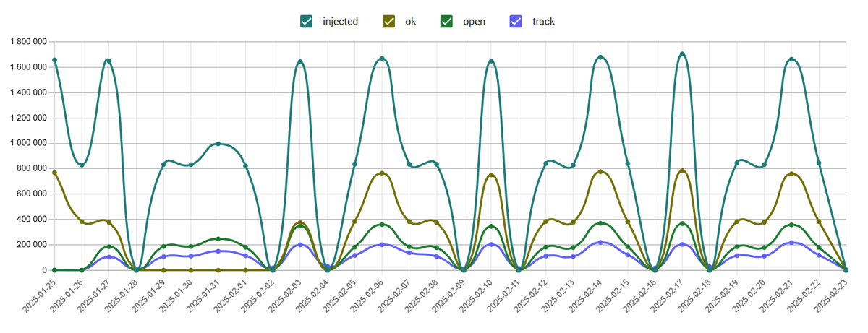Click the 'injected' legend label text
Image resolution: width=868 pixels, height=333 pixels.
340,22
